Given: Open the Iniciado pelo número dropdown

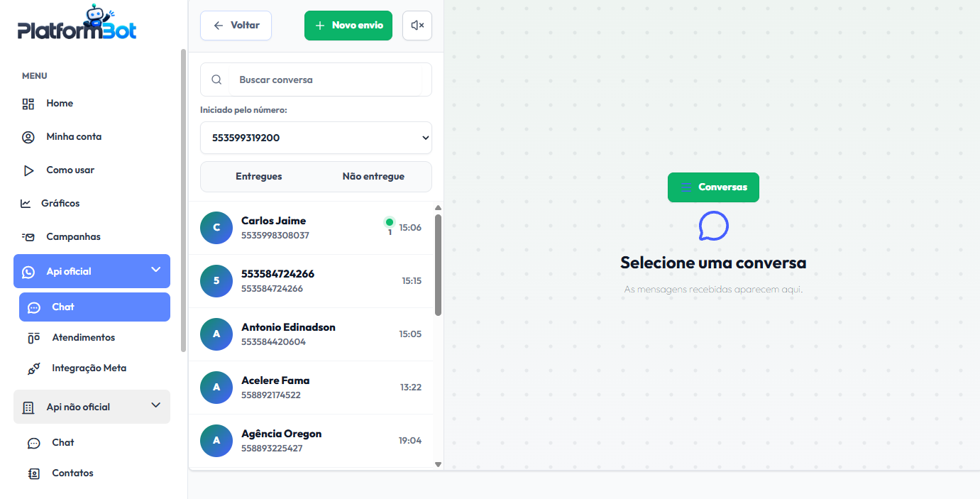Looking at the screenshot, I should click(x=316, y=138).
